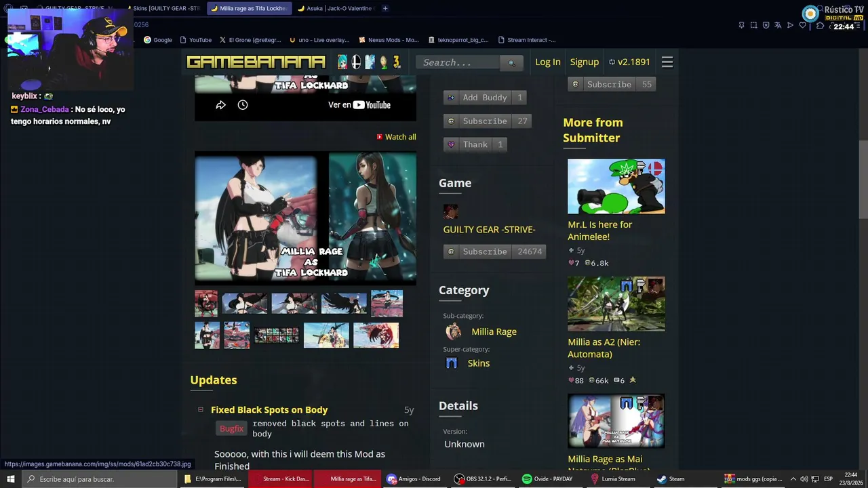Click the Log In link
The width and height of the screenshot is (868, 488).
tap(548, 62)
